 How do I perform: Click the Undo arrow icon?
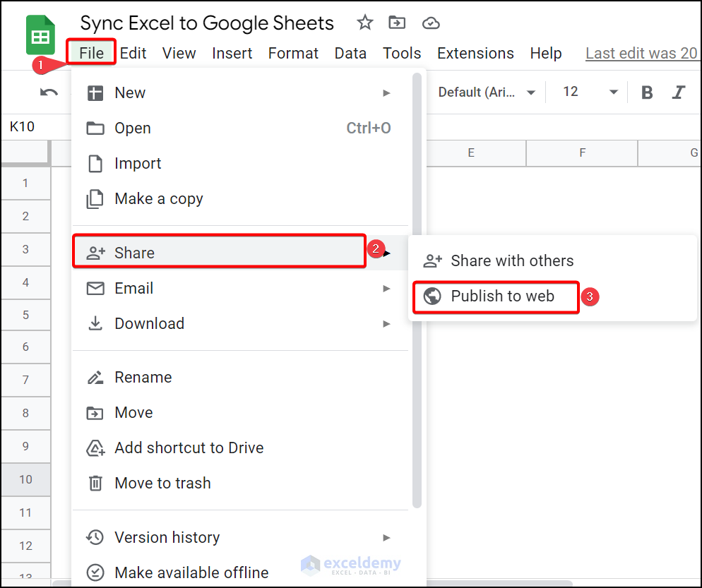(x=49, y=92)
